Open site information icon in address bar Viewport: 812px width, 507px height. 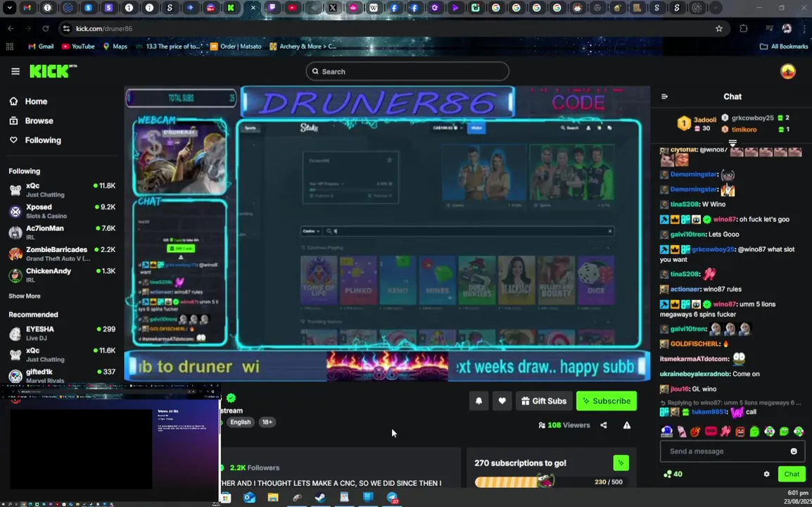pyautogui.click(x=66, y=28)
